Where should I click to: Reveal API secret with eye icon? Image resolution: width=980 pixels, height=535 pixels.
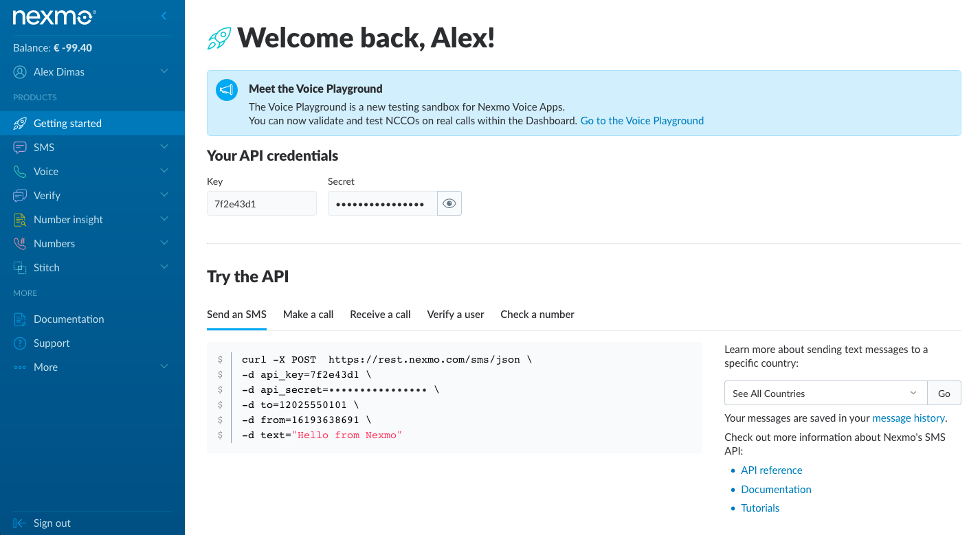[449, 204]
